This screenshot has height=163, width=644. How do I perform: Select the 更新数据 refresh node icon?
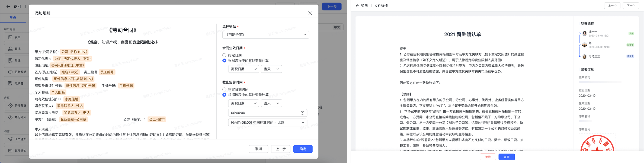[x=10, y=72]
